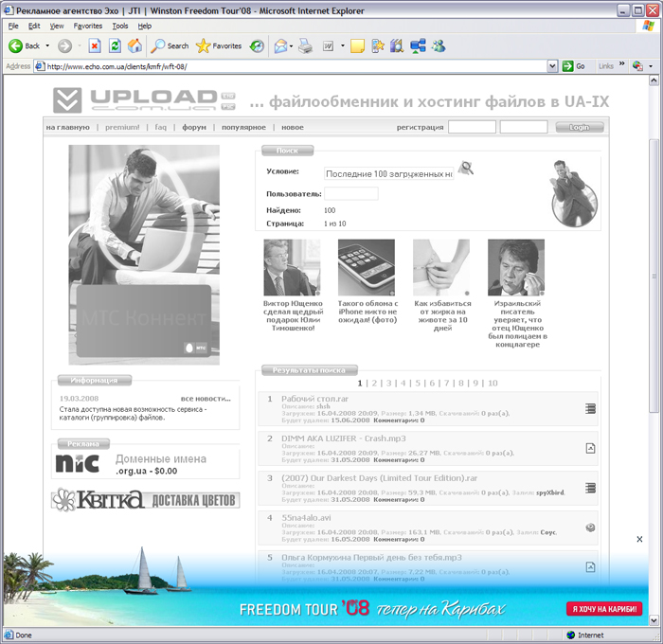Go to results page 2
The image size is (663, 644).
click(374, 384)
